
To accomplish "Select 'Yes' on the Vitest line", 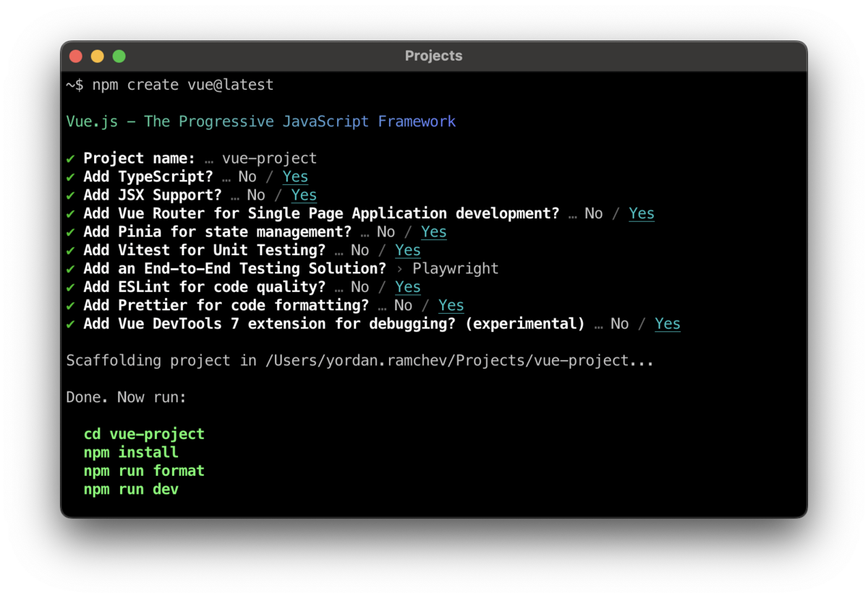I will point(408,250).
